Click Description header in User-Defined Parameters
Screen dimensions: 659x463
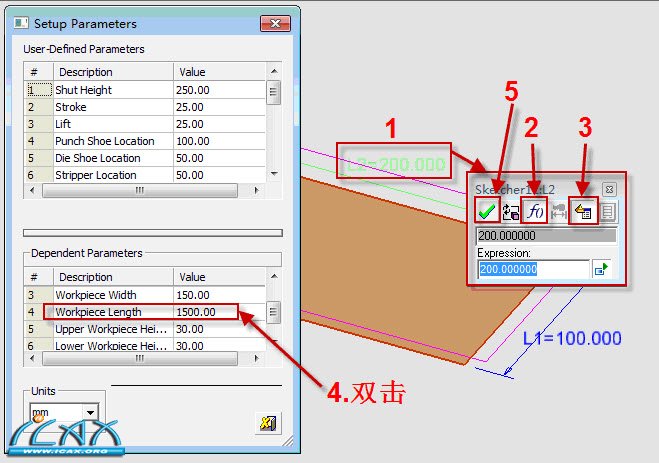113,72
